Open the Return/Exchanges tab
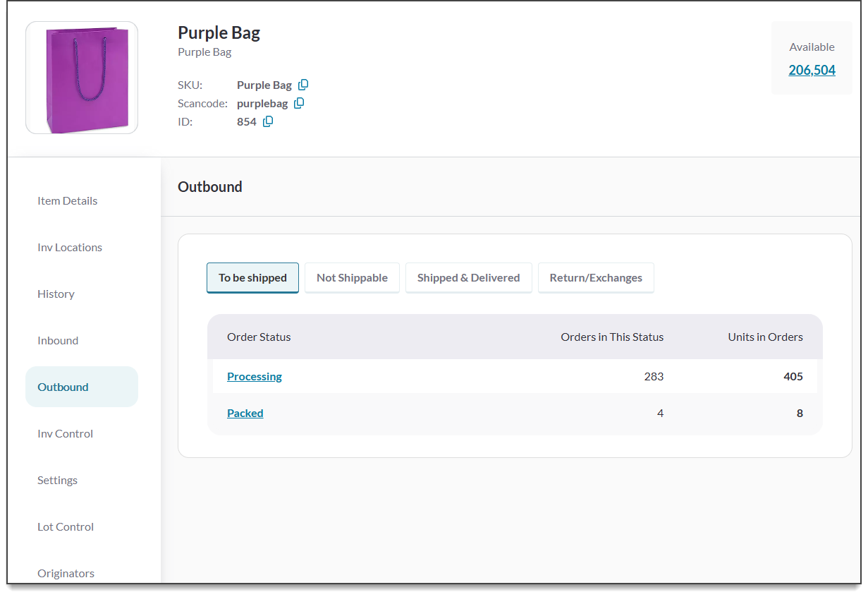The image size is (868, 597). point(596,277)
